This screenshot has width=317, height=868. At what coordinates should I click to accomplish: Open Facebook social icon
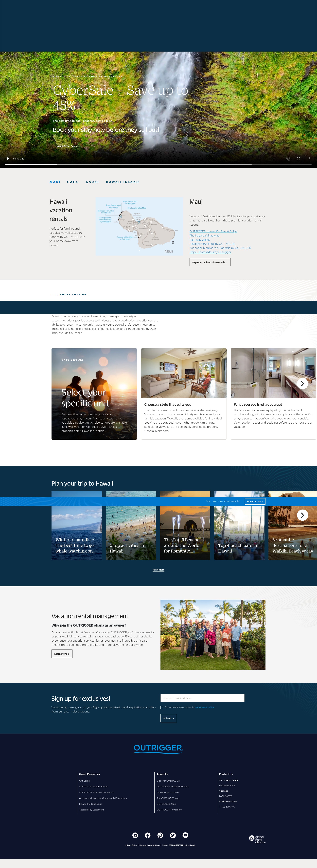pos(148,835)
